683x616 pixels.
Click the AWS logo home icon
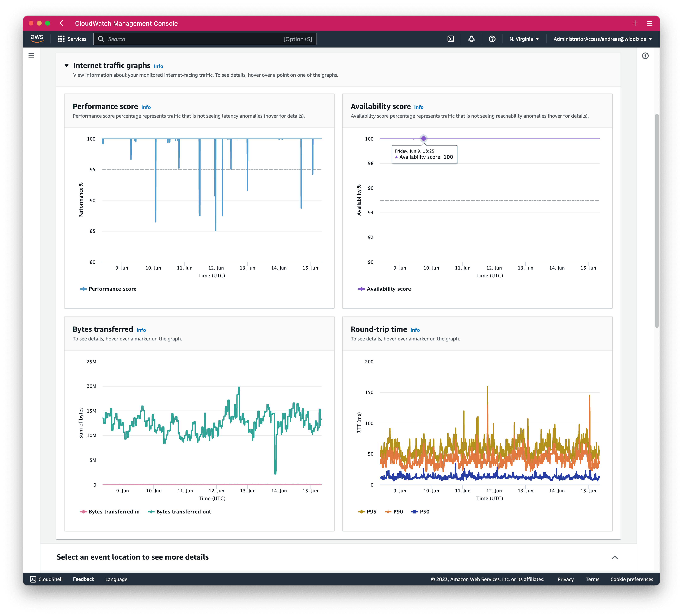coord(37,39)
